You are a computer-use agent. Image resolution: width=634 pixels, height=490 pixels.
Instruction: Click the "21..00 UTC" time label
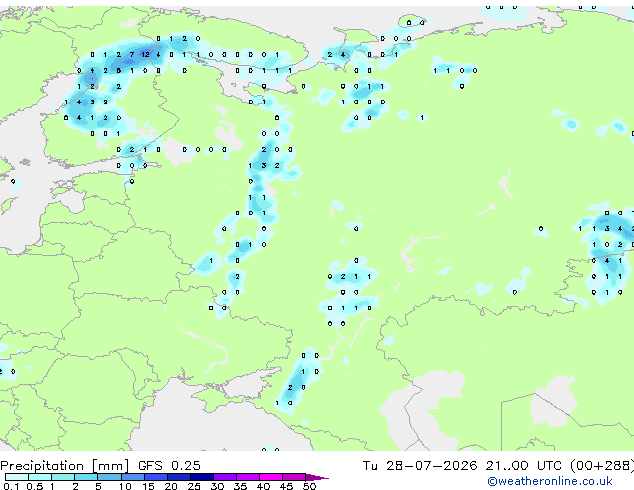point(524,465)
